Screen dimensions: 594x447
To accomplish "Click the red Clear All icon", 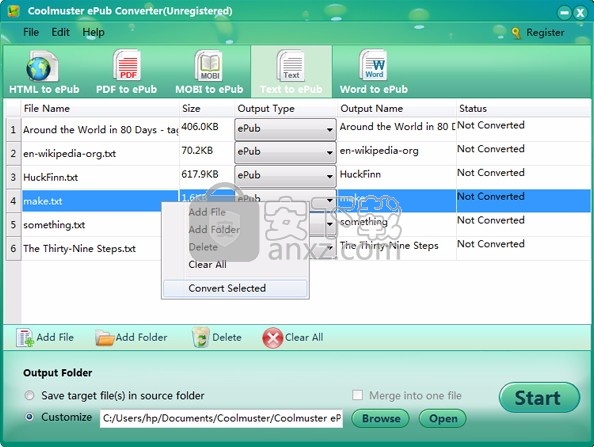I will 272,338.
